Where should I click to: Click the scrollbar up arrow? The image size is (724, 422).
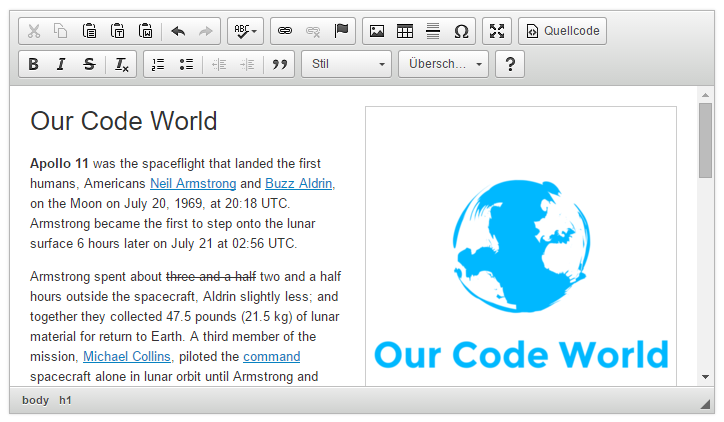click(705, 95)
